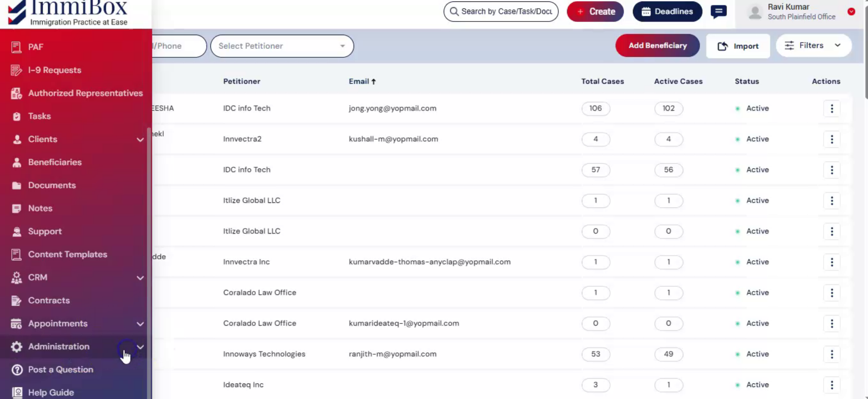Click email kumarvadde-thomas-anyclap@yopmail.com

(x=430, y=262)
